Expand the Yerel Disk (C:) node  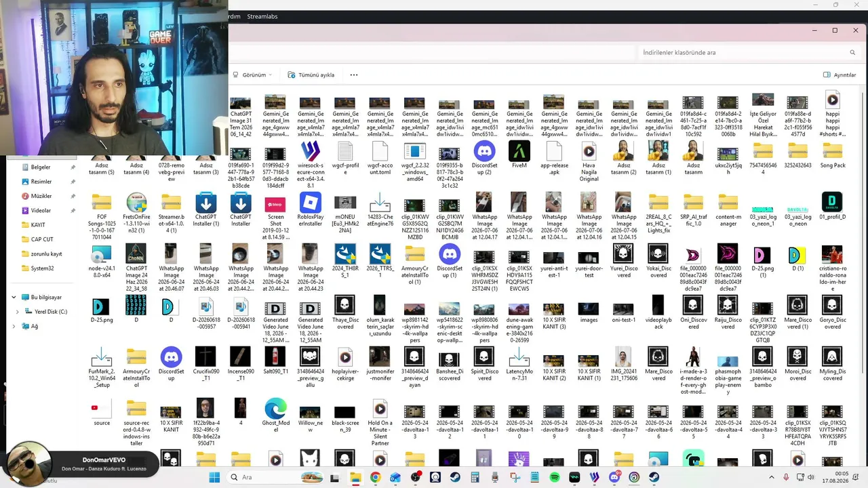tap(18, 312)
